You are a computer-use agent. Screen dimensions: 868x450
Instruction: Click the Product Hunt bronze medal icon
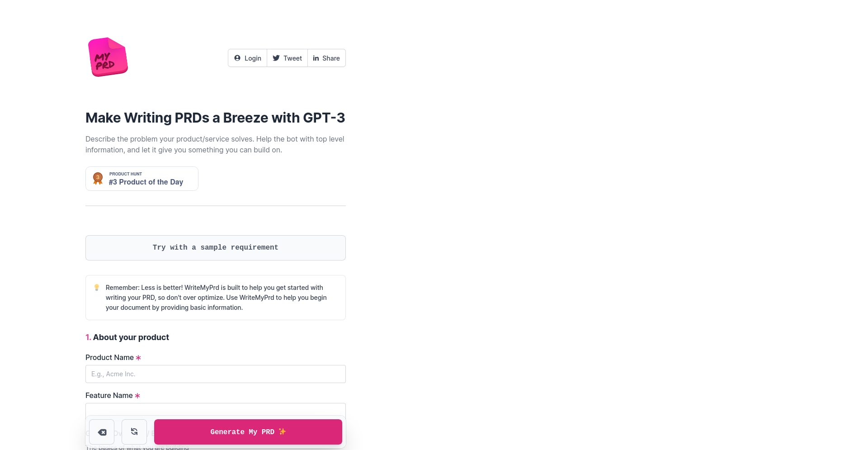98,179
